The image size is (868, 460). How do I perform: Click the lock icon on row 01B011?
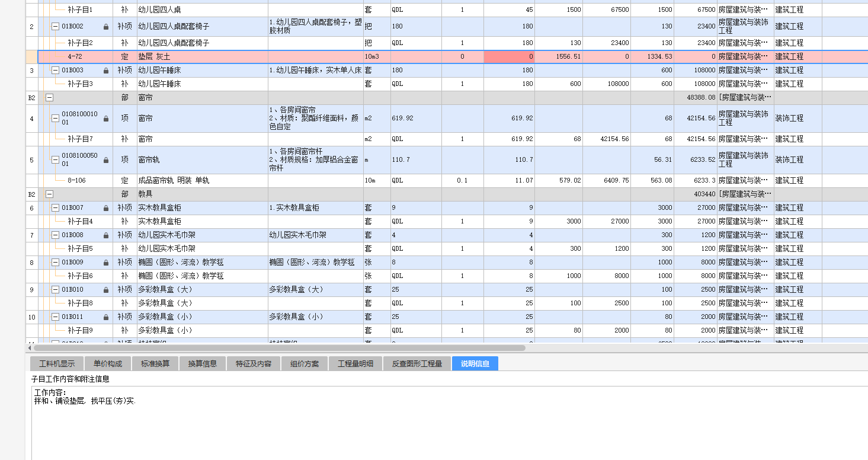[106, 317]
